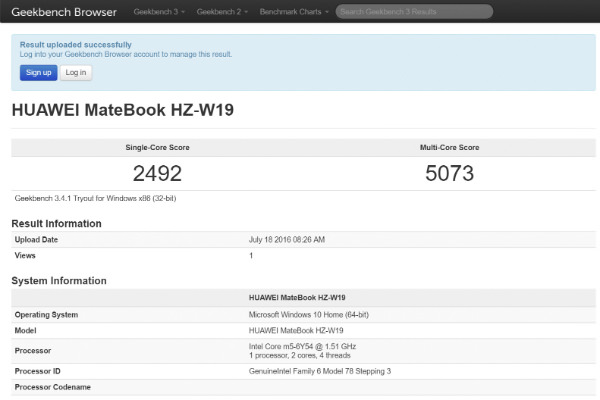600x400 pixels.
Task: Click the Upload Date label
Action: (x=36, y=240)
